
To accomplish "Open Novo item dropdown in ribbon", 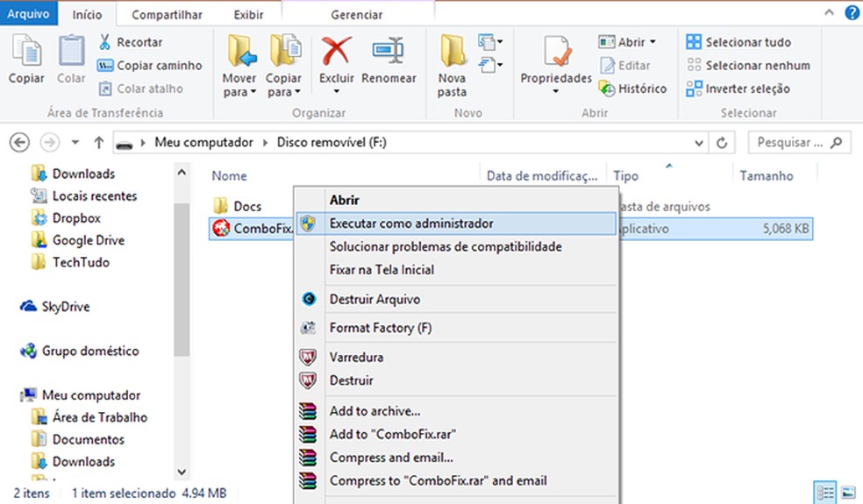I will click(x=490, y=42).
